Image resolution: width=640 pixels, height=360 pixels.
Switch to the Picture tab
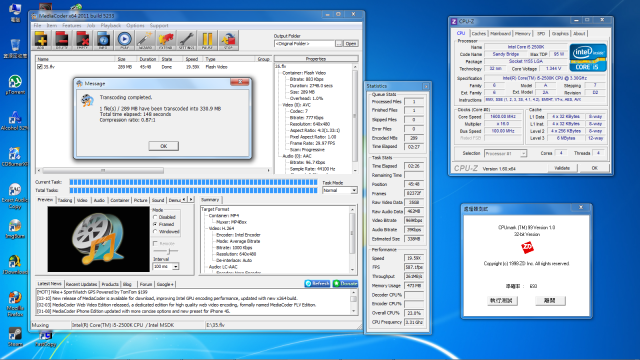point(140,200)
